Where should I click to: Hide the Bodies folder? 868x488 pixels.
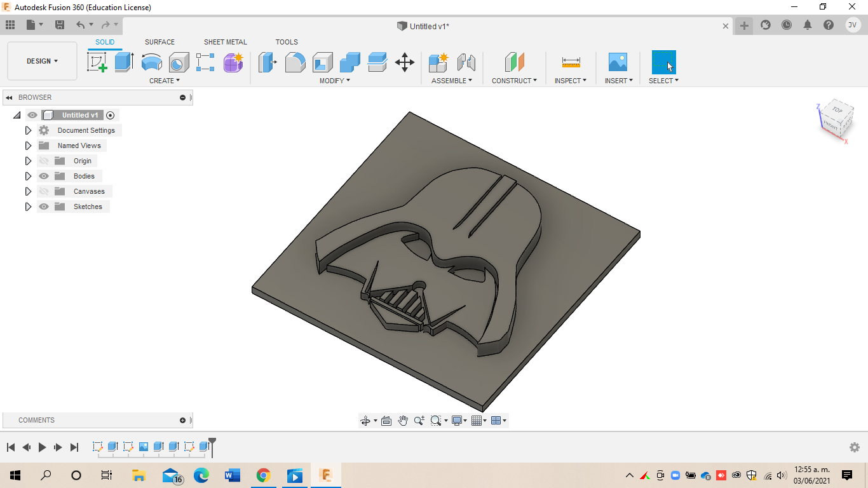click(44, 176)
